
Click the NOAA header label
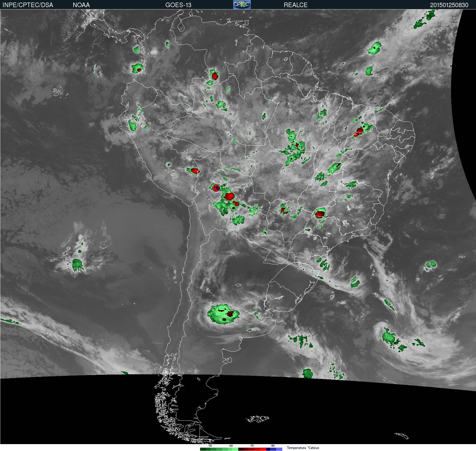coord(81,5)
